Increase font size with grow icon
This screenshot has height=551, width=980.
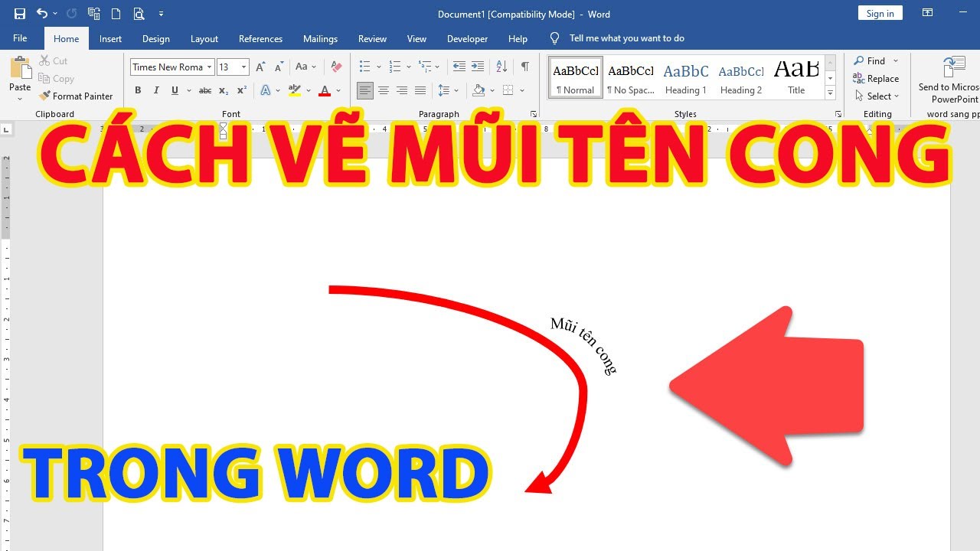point(261,67)
